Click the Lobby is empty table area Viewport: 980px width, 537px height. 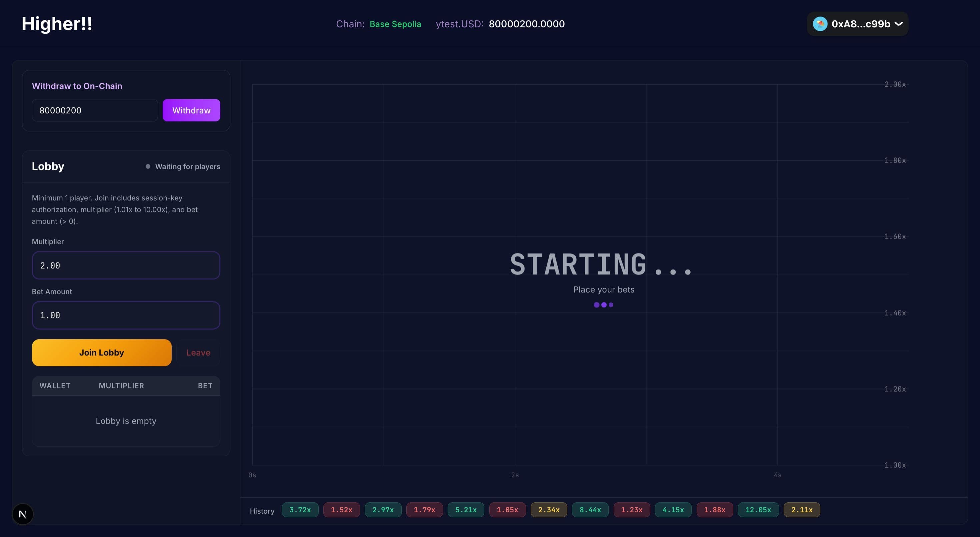tap(126, 421)
